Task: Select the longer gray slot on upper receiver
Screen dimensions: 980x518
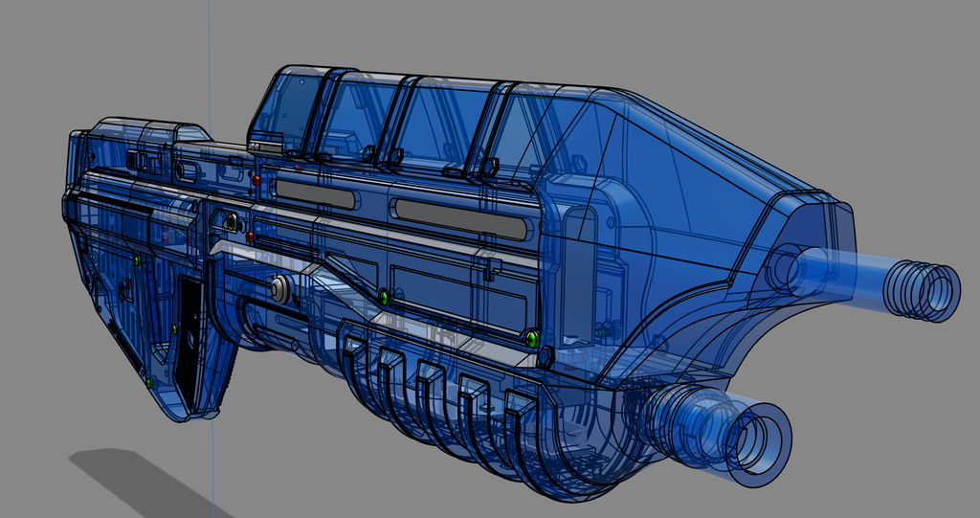Action: [x=462, y=219]
